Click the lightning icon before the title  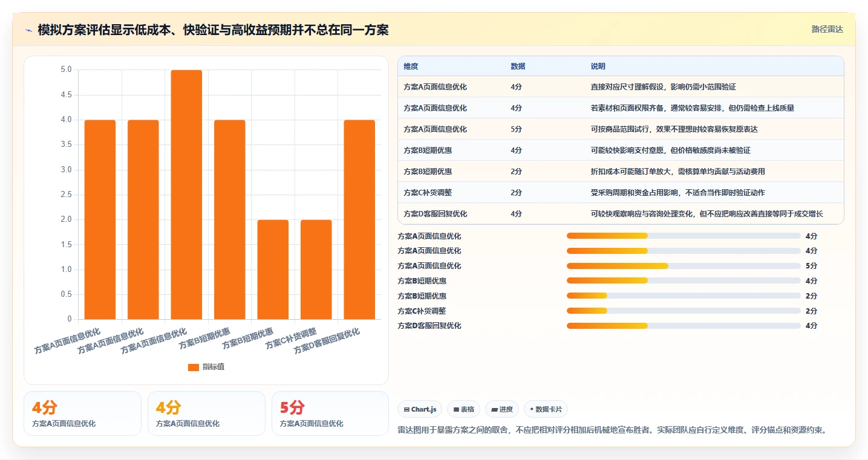(x=28, y=30)
